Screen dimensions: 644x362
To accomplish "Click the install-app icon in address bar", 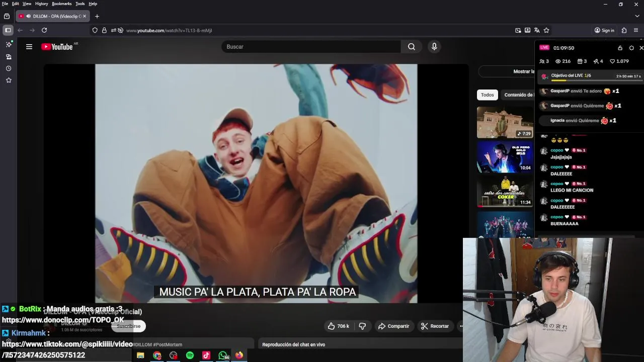I will point(527,30).
